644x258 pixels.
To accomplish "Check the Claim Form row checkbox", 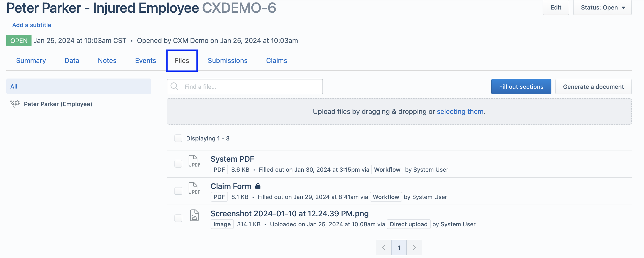I will [x=178, y=191].
